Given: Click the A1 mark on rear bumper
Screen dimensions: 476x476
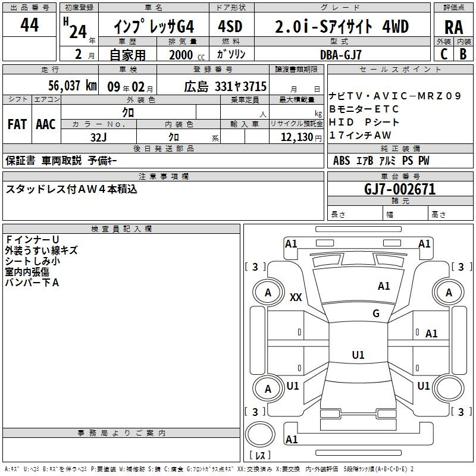Looking at the screenshot, I should point(292,439).
